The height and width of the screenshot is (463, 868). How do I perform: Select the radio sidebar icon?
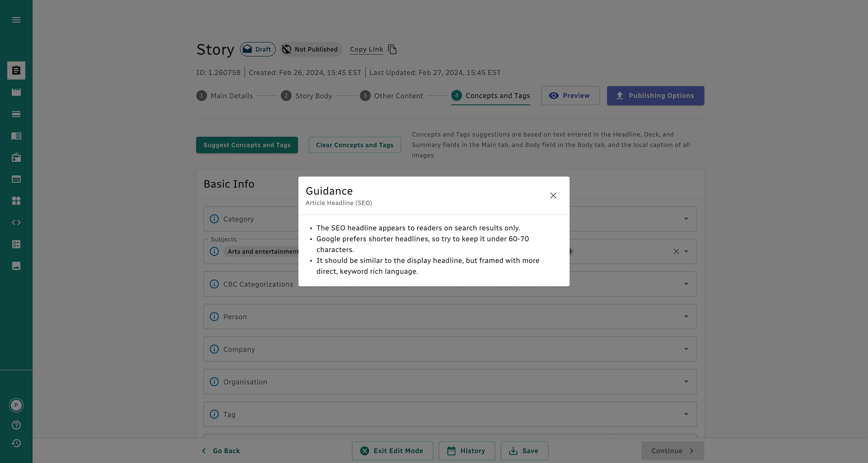point(16,158)
